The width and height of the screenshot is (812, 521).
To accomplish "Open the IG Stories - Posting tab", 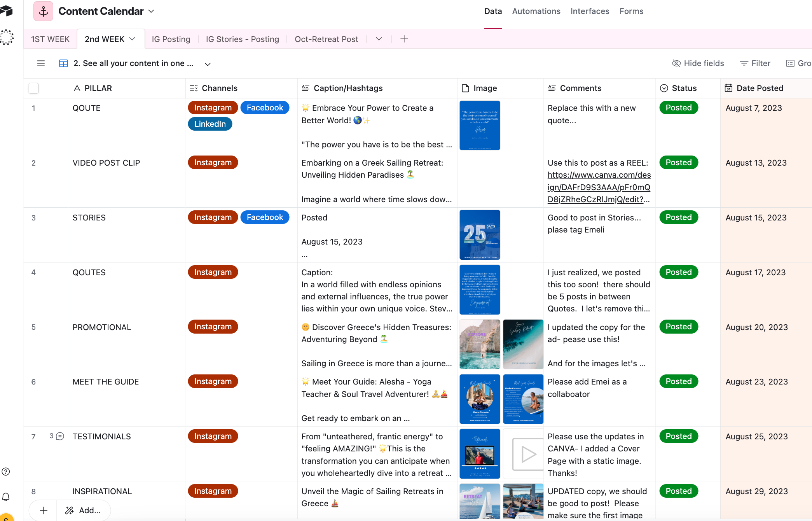I will pyautogui.click(x=243, y=39).
